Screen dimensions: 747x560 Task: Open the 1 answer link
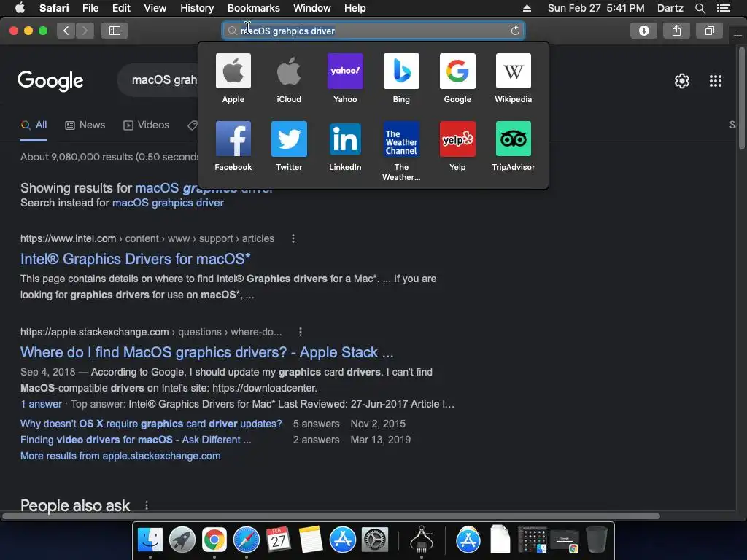click(41, 404)
